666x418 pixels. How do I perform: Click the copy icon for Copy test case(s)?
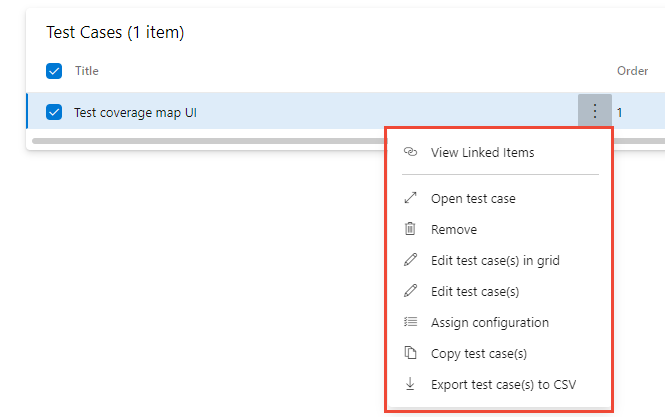pos(410,353)
